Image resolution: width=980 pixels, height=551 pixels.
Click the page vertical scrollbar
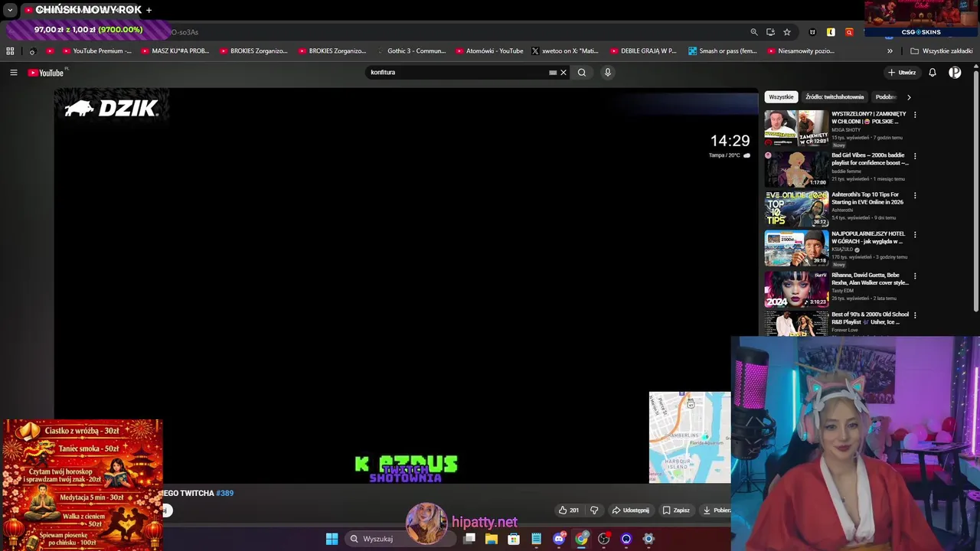pos(975,191)
